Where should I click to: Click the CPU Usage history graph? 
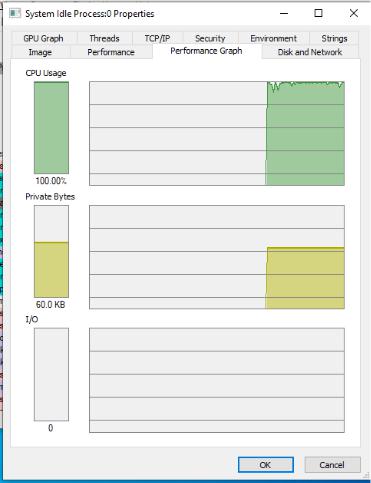pyautogui.click(x=217, y=133)
